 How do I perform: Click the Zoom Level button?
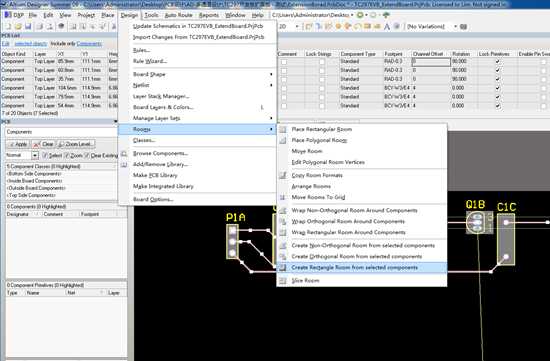pos(76,144)
